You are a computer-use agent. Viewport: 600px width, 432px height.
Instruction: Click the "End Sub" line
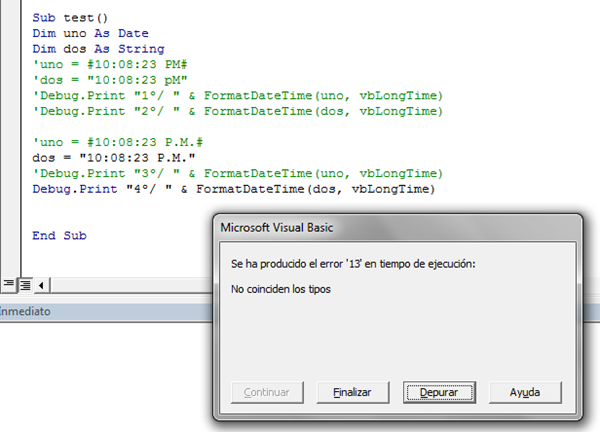pos(59,236)
